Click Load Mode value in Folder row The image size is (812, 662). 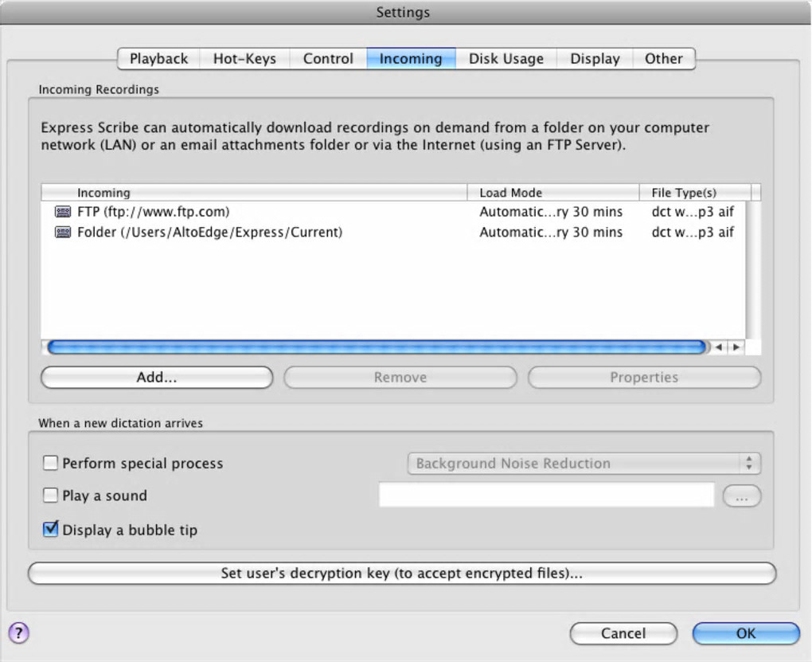tap(551, 233)
